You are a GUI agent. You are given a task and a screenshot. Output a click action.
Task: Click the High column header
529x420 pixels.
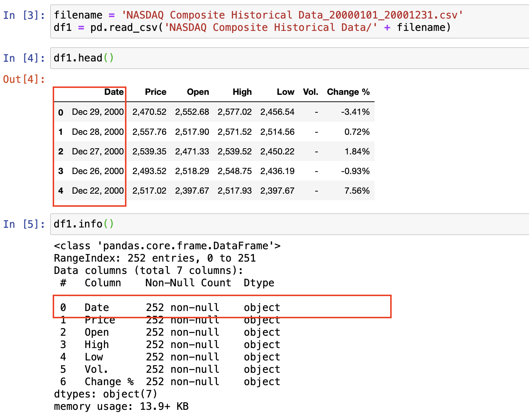tap(242, 92)
